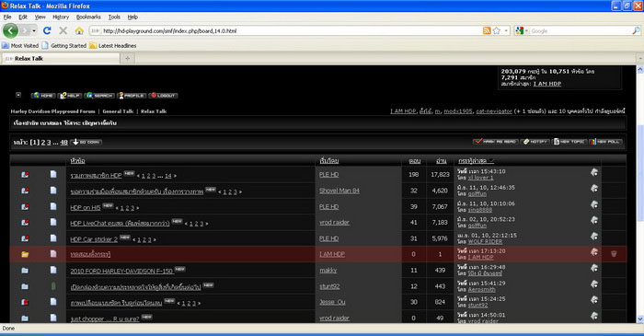The height and width of the screenshot is (336, 644).
Task: Open forum HELP button
Action: pyautogui.click(x=70, y=96)
